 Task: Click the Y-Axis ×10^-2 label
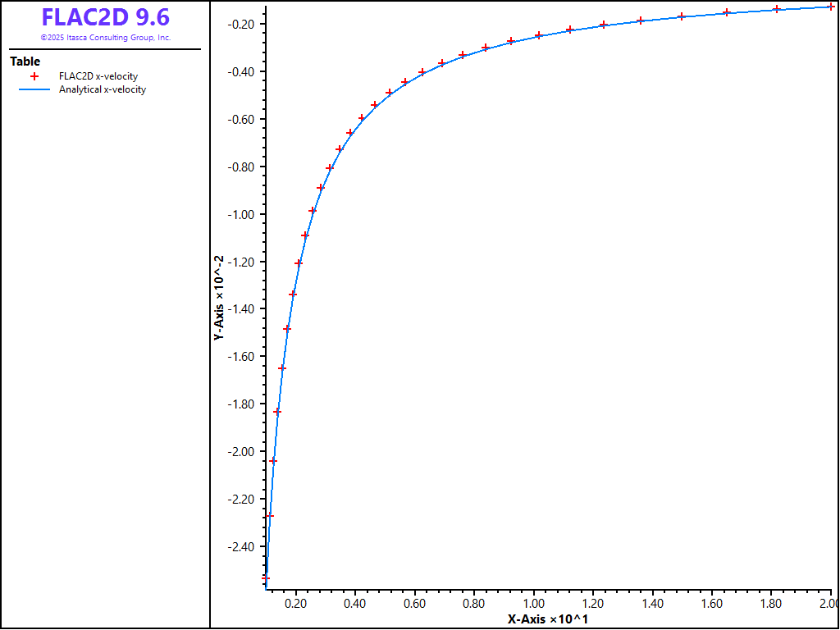tap(219, 297)
